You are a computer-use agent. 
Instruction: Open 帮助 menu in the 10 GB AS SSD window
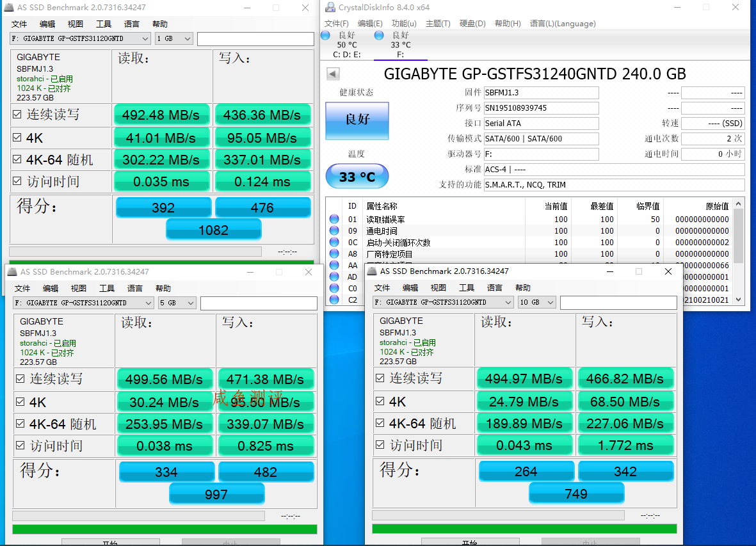[x=522, y=287]
